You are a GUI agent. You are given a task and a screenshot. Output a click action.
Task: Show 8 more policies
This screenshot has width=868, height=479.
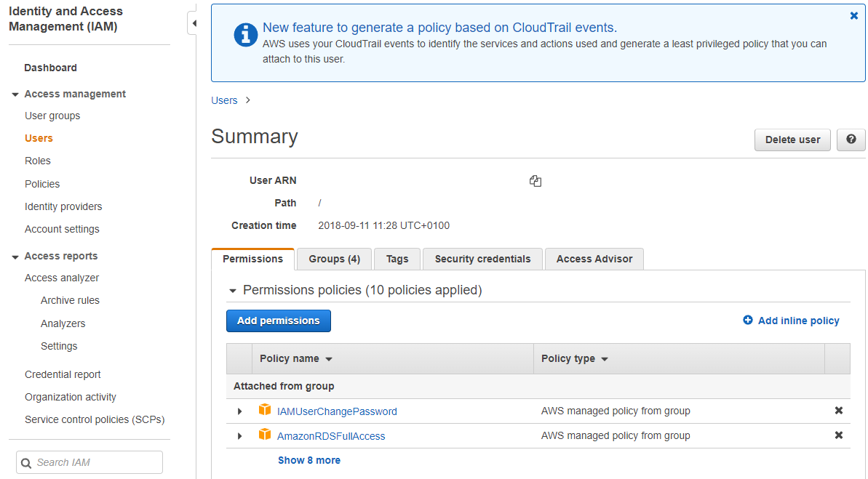308,460
